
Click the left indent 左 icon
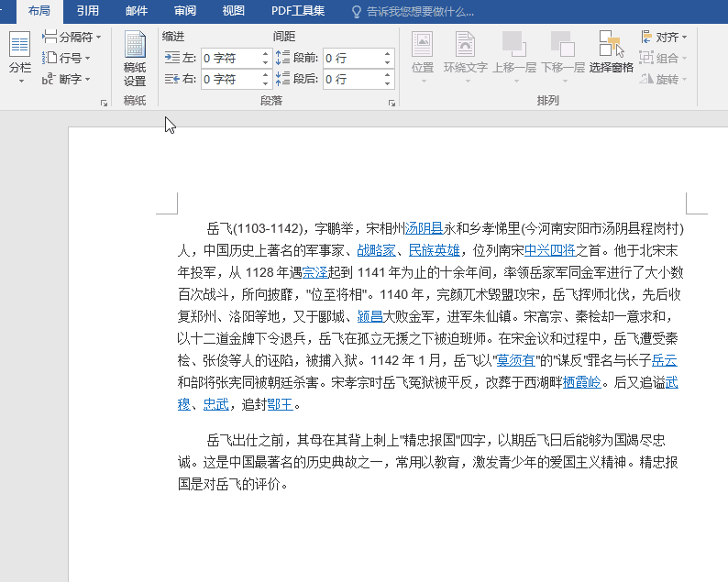[x=172, y=58]
